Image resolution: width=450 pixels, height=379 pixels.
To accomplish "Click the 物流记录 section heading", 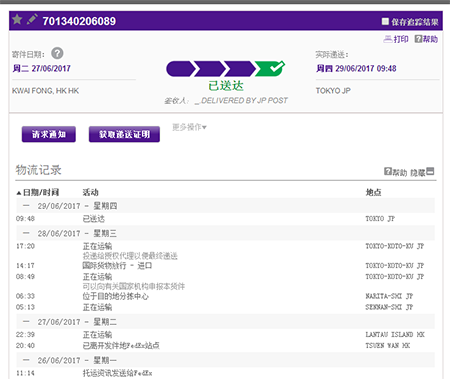I will pyautogui.click(x=38, y=170).
